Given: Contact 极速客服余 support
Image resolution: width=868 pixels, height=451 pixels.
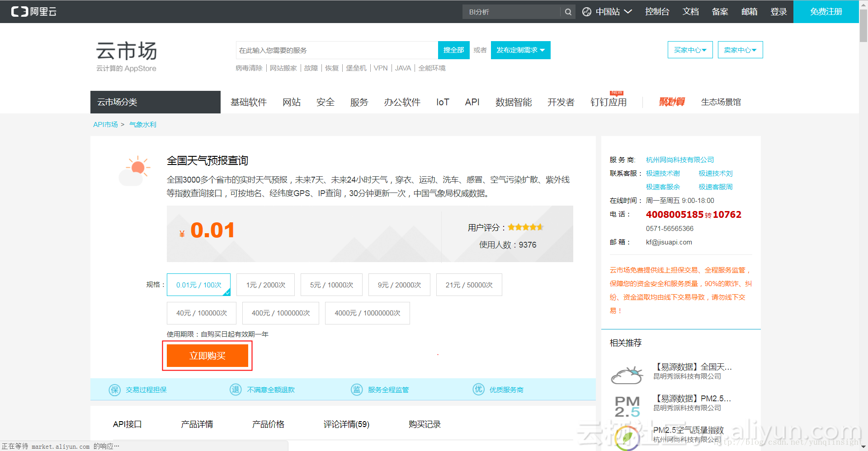Looking at the screenshot, I should [663, 187].
